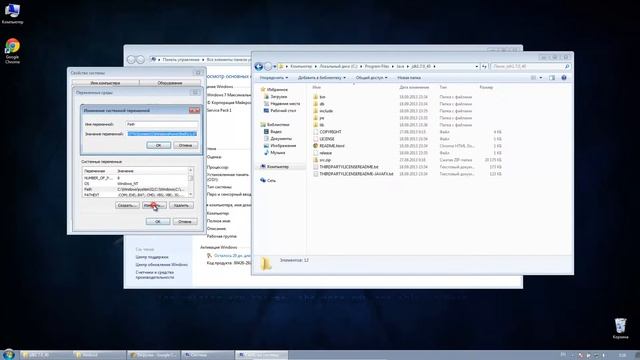
Task: Click Back arrow in the Explorer window
Action: pos(258,66)
